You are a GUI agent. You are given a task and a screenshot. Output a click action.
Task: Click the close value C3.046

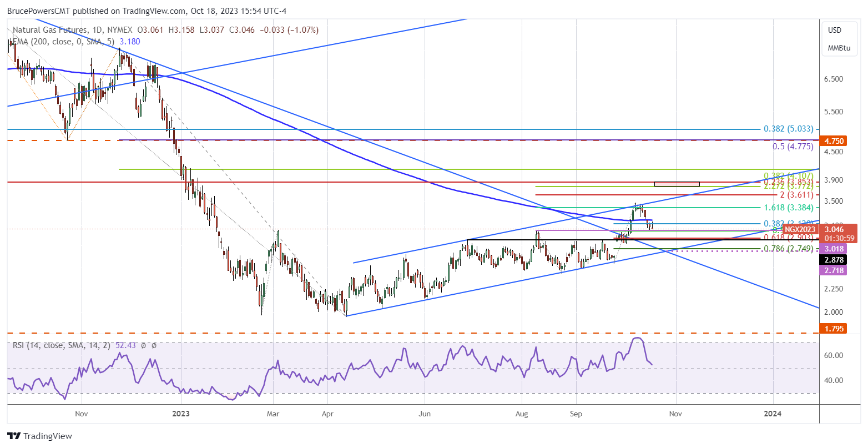click(x=241, y=30)
